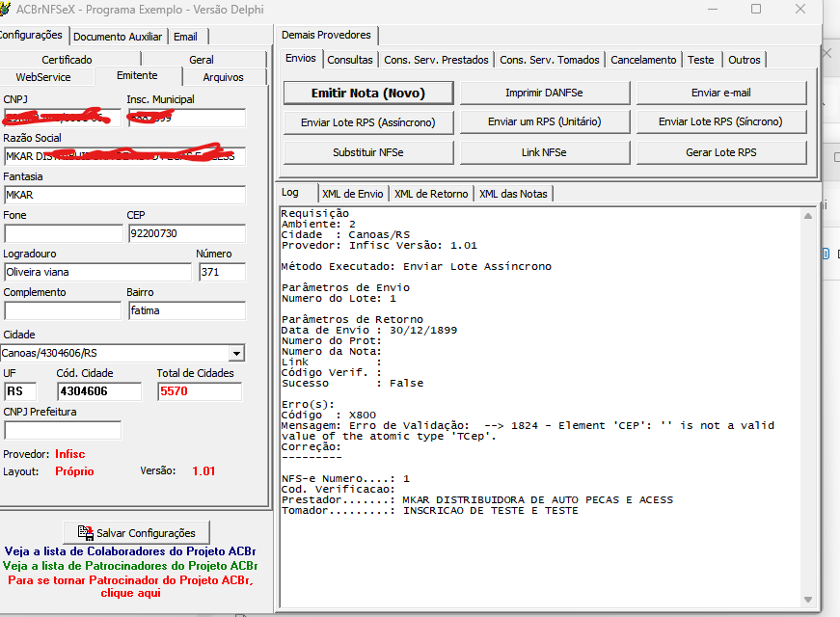Minimize the ACBrNFSeX window
840x617 pixels.
click(713, 9)
